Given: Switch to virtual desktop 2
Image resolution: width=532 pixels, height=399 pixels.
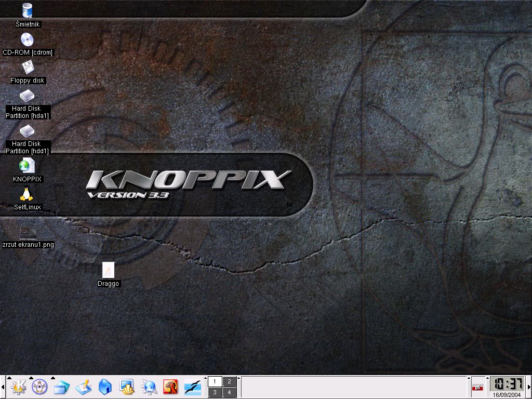Looking at the screenshot, I should tap(229, 381).
